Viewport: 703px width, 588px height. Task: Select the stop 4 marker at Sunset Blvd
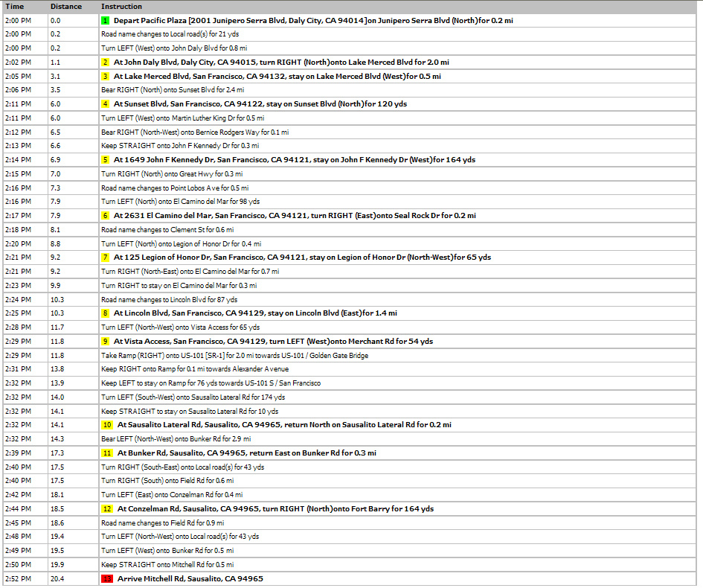tap(106, 104)
